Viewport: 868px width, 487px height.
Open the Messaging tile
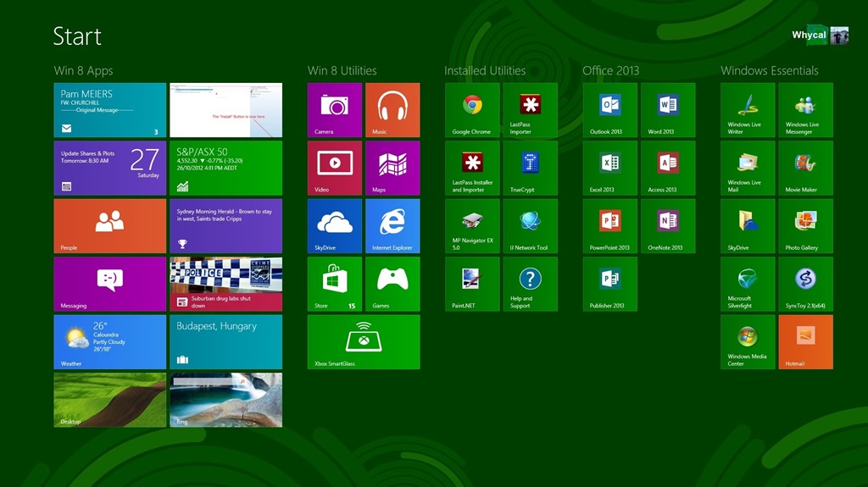pos(110,284)
